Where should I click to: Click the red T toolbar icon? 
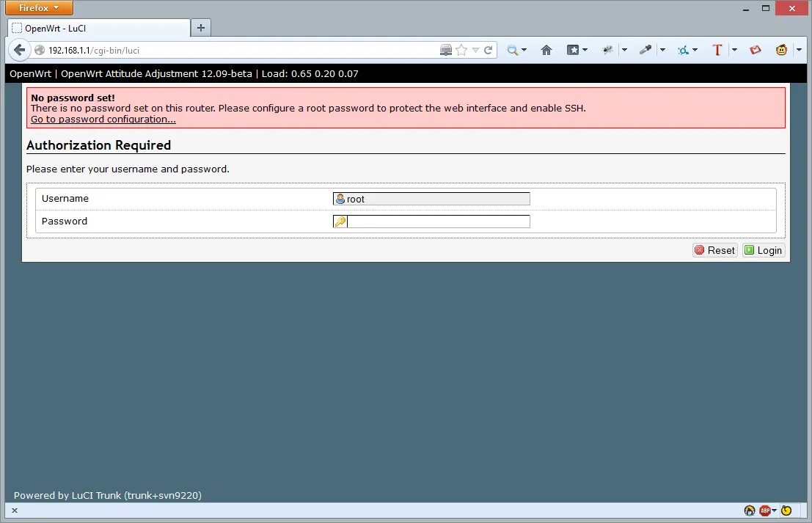[x=717, y=50]
